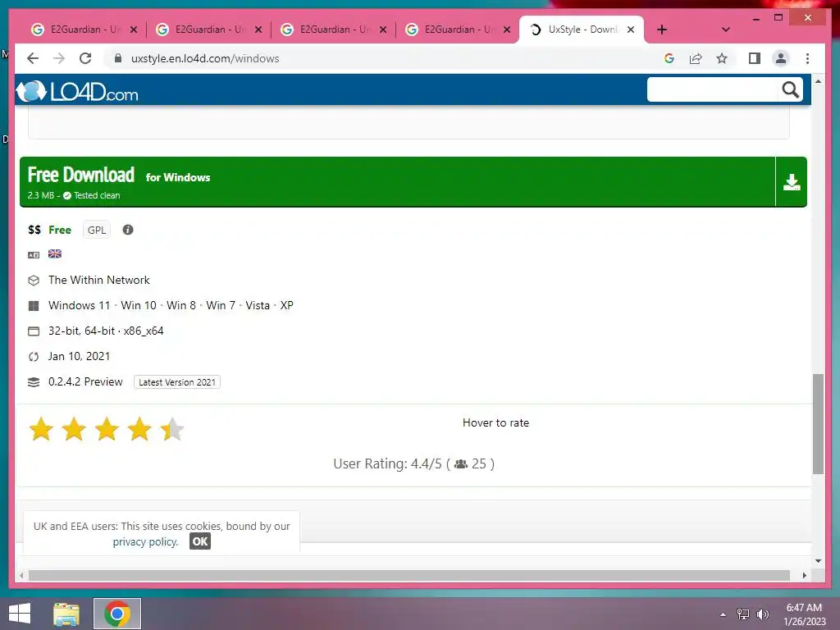Image resolution: width=840 pixels, height=630 pixels.
Task: Click the vertical scrollbar thumb
Action: coord(818,424)
